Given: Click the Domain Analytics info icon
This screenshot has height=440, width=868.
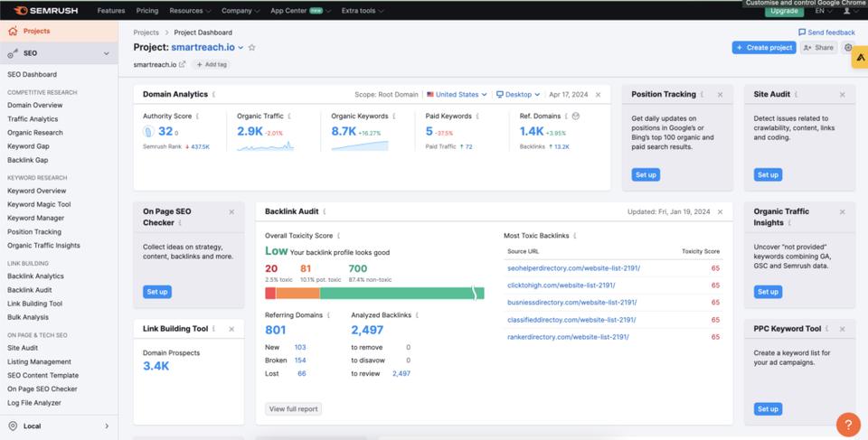Looking at the screenshot, I should pyautogui.click(x=213, y=95).
